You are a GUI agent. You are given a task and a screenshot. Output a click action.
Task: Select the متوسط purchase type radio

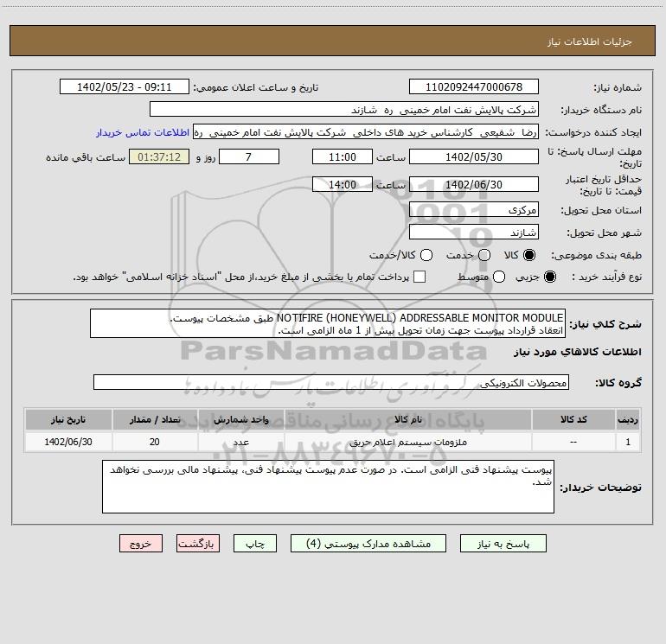click(x=499, y=277)
